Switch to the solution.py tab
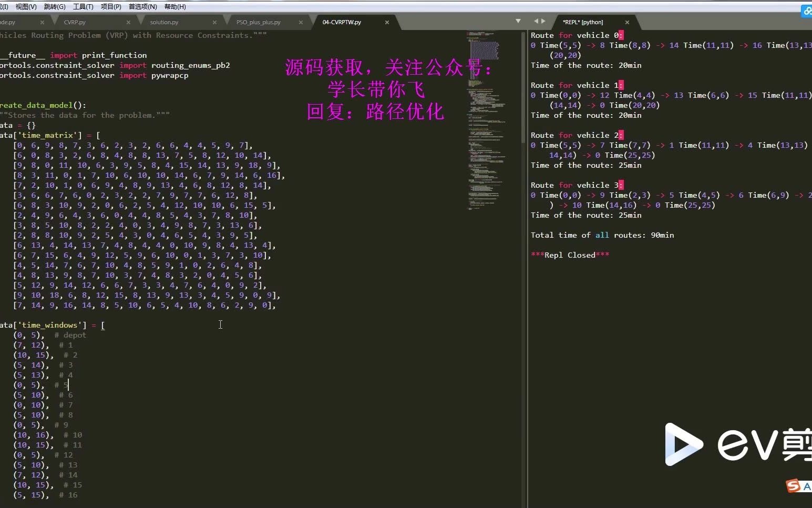The height and width of the screenshot is (508, 812). [x=164, y=22]
